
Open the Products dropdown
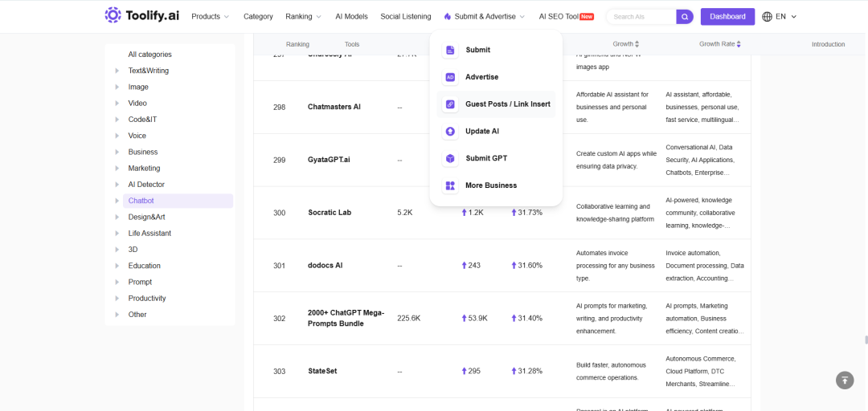211,17
